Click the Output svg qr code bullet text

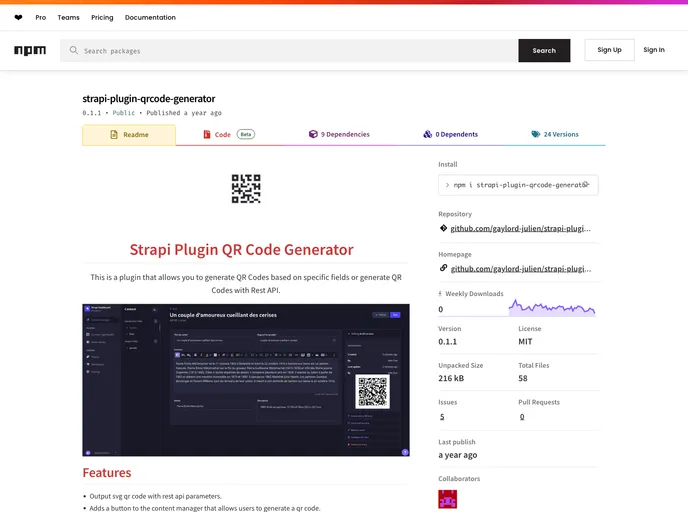pyautogui.click(x=155, y=496)
